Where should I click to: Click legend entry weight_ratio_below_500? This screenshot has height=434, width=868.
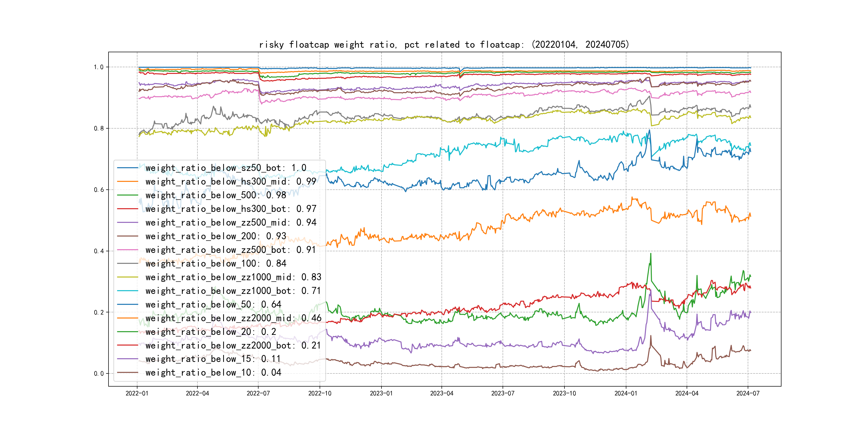pyautogui.click(x=216, y=195)
